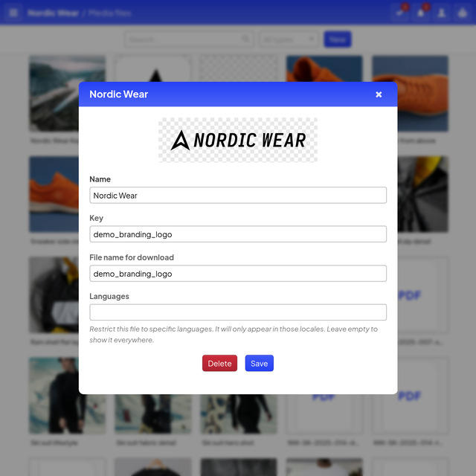Open the Languages selection field
Viewport: 476px width, 476px height.
click(238, 312)
